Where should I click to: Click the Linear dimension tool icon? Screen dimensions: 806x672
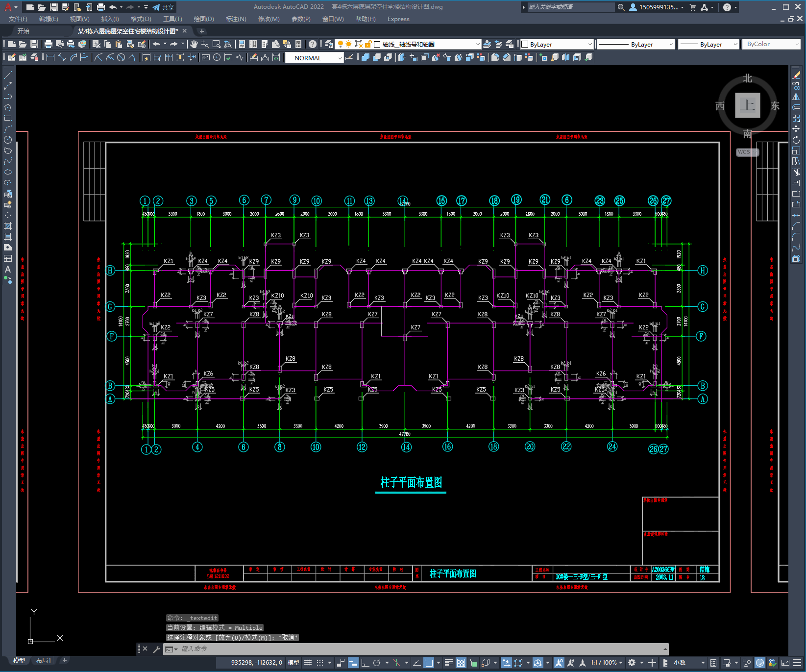(50, 57)
